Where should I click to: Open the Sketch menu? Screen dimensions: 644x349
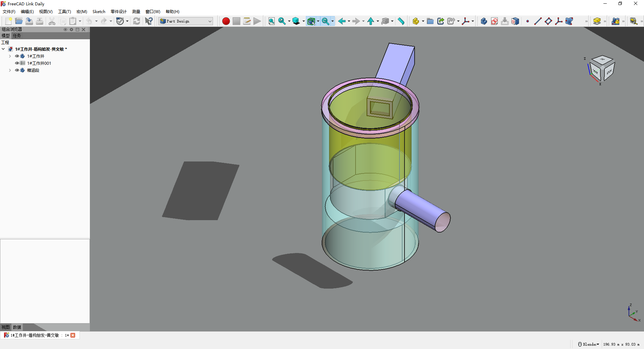99,11
